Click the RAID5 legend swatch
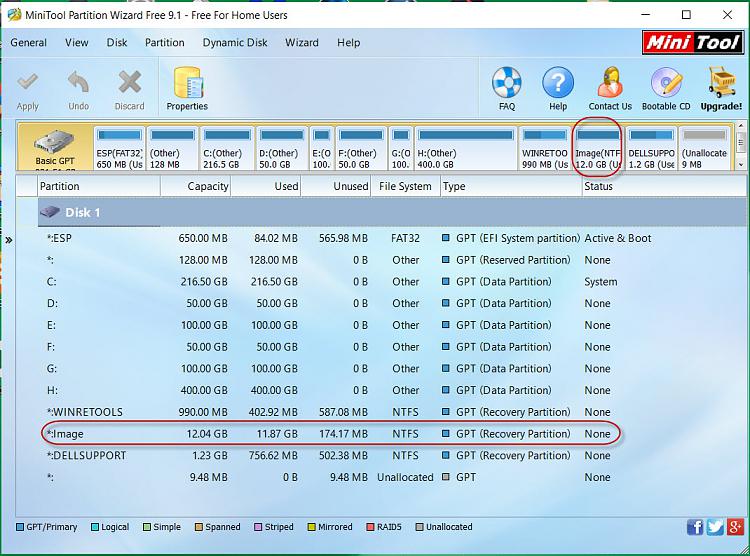 370,527
